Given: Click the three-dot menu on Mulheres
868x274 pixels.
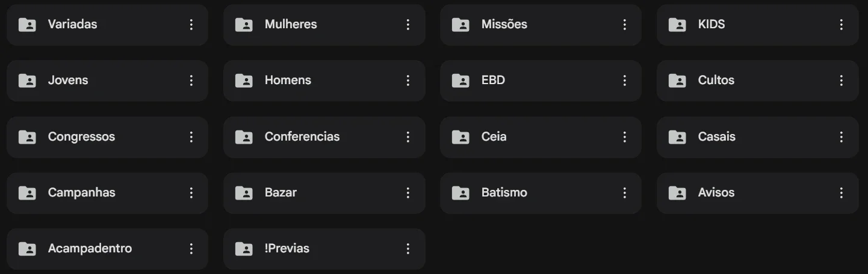Looking at the screenshot, I should 408,25.
